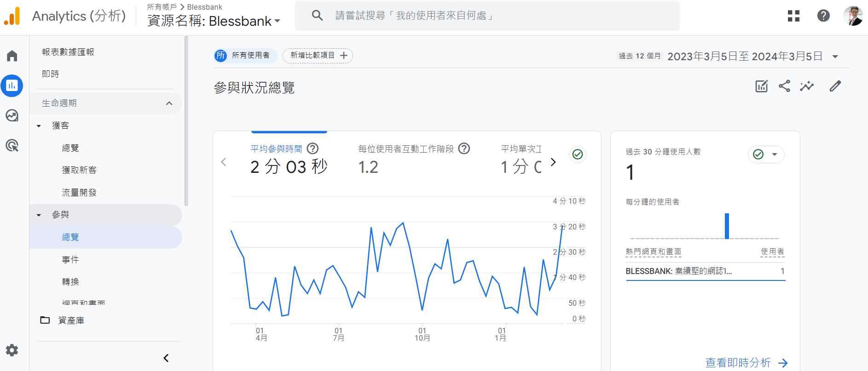Click help icon beside 每位使用者互動工作階段
This screenshot has width=868, height=371.
464,148
